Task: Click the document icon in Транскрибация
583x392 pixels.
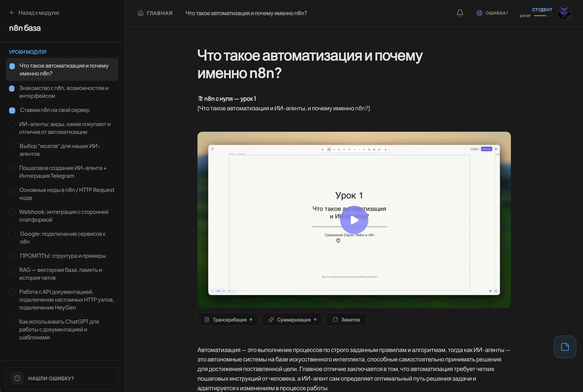Action: coord(207,319)
